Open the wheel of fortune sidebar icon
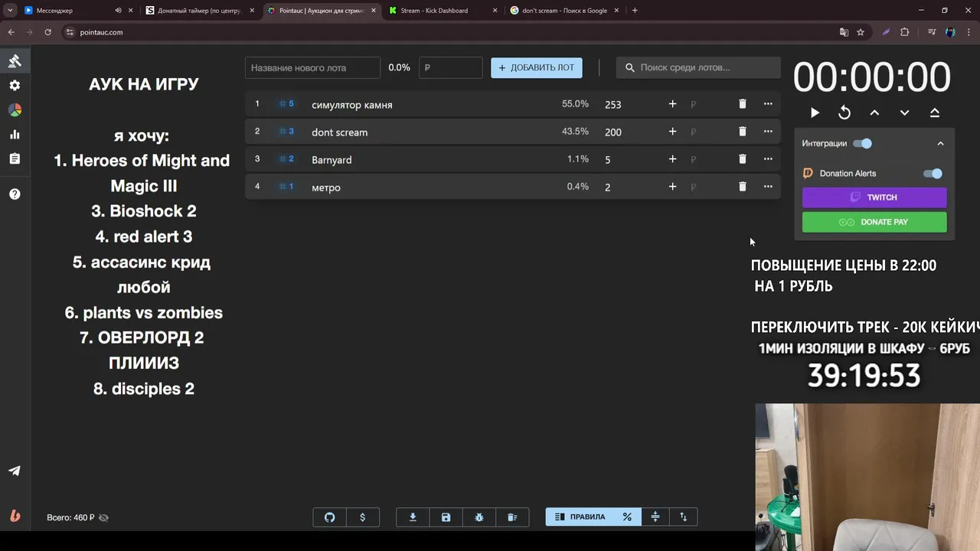The height and width of the screenshot is (551, 980). [15, 110]
